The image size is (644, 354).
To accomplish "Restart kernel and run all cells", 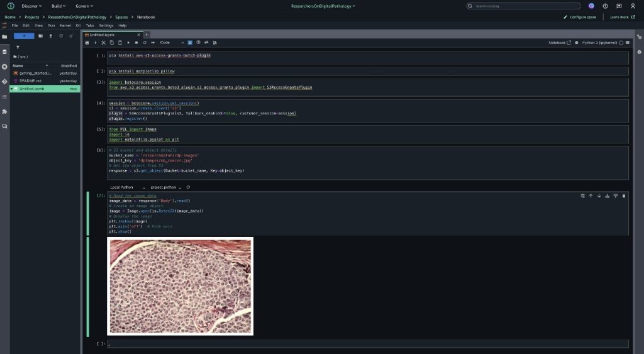I will (x=153, y=43).
